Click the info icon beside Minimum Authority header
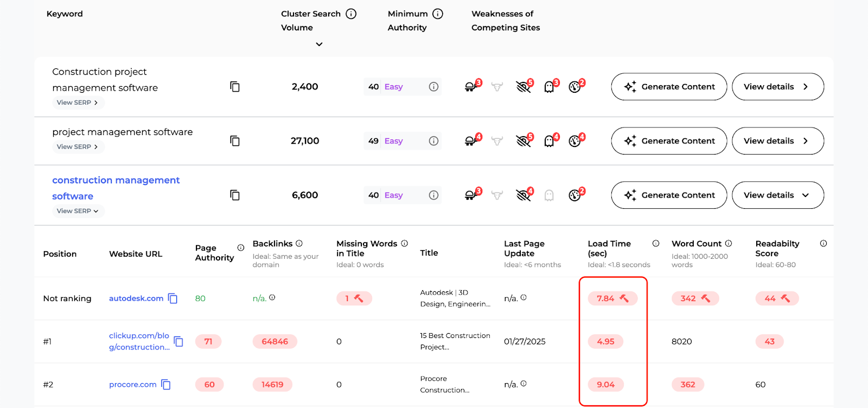 coord(439,14)
